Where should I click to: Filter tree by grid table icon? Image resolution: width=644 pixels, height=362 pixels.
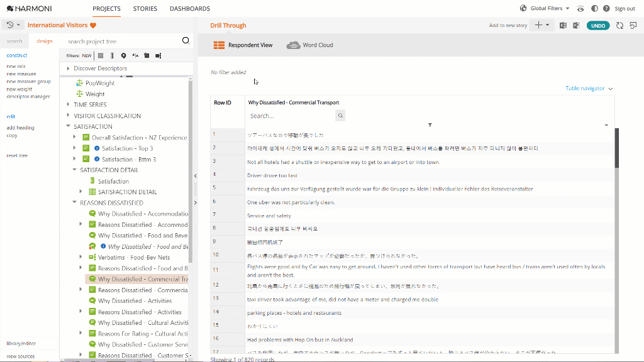click(101, 55)
